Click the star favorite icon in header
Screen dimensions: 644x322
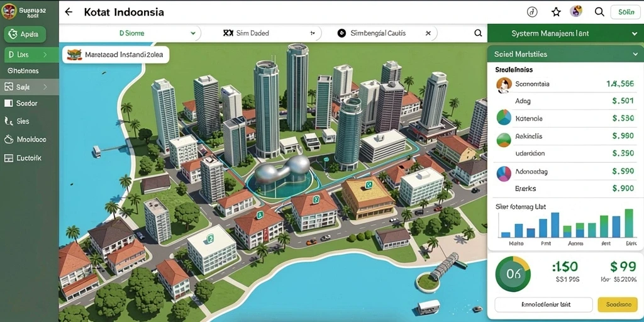pos(556,12)
